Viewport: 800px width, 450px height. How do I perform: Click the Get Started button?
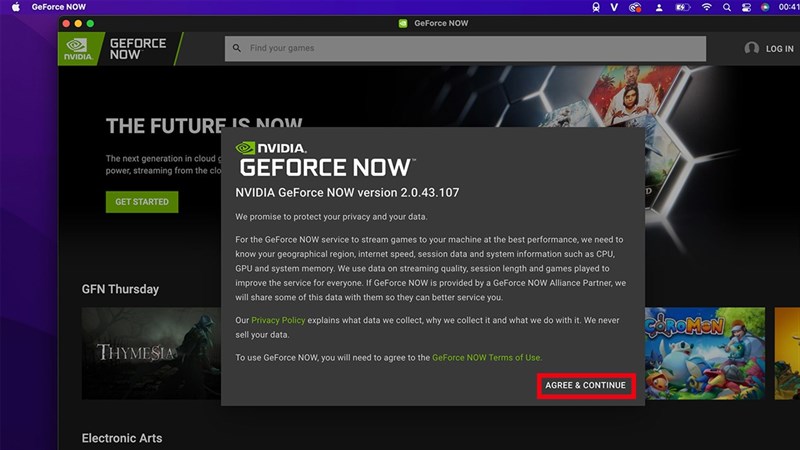point(142,202)
